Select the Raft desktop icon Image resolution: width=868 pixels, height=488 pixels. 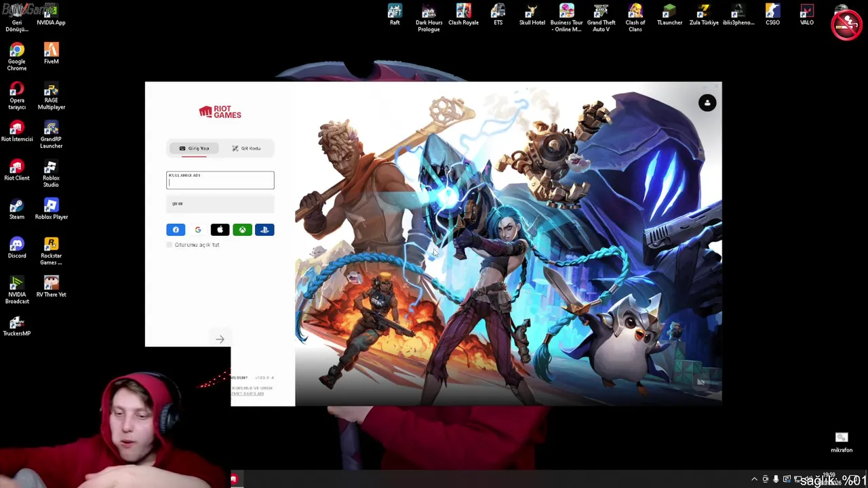pyautogui.click(x=395, y=15)
